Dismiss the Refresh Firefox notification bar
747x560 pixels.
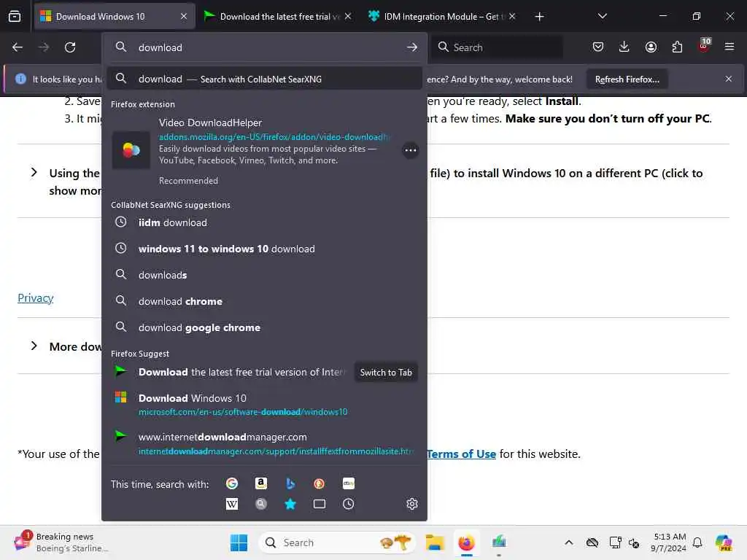tap(729, 79)
